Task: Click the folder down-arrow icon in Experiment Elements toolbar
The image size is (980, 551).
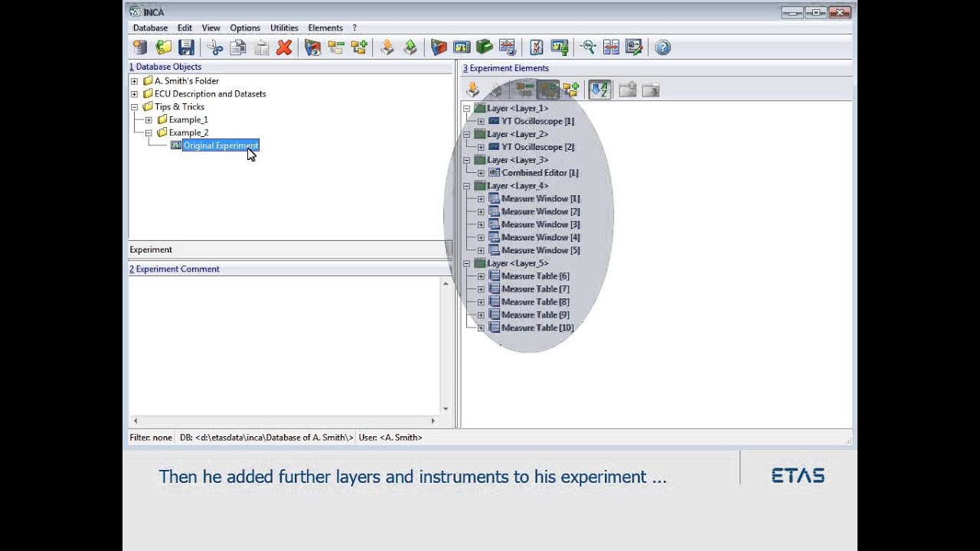Action: [x=651, y=90]
